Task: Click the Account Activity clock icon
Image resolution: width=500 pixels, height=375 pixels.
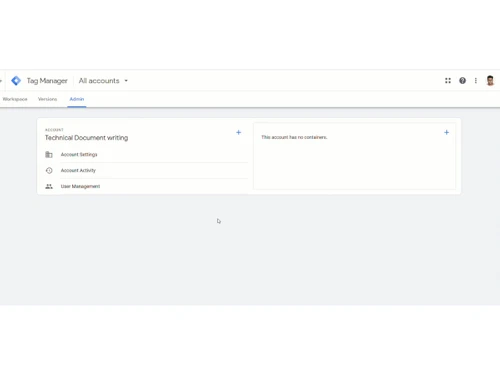Action: click(x=49, y=170)
